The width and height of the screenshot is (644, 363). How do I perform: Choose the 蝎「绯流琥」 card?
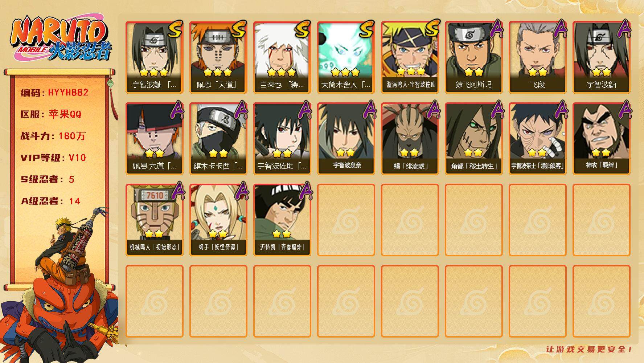(410, 139)
